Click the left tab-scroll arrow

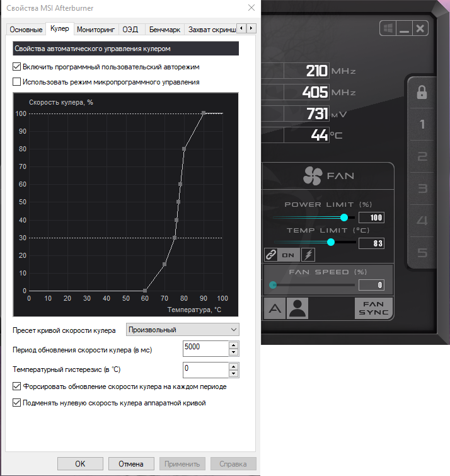coord(241,28)
